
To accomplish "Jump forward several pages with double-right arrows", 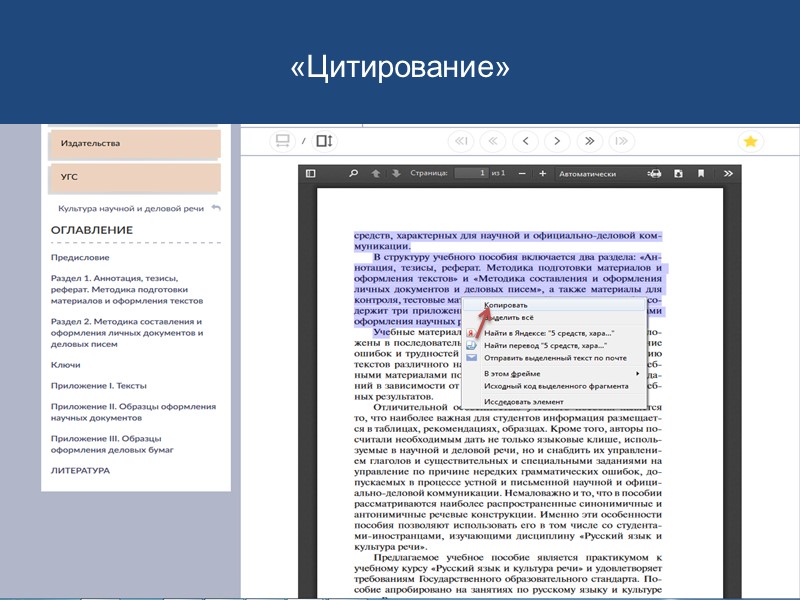I will coord(589,141).
